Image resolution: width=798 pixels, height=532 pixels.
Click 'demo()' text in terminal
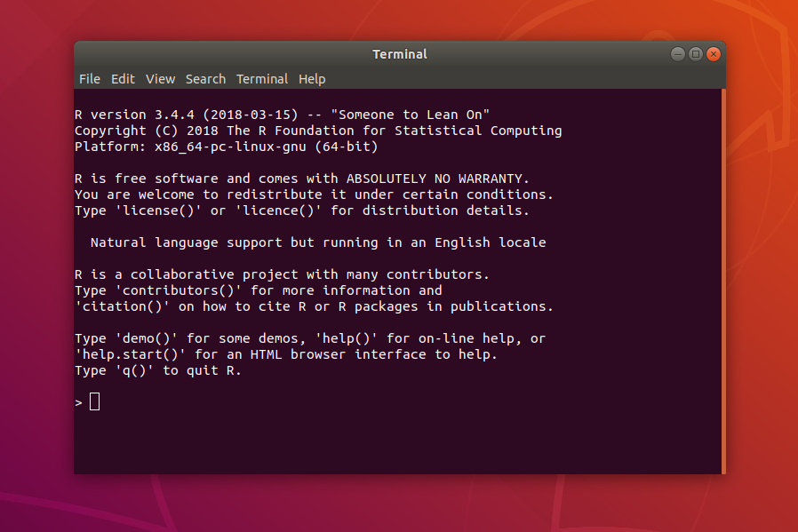pyautogui.click(x=146, y=338)
